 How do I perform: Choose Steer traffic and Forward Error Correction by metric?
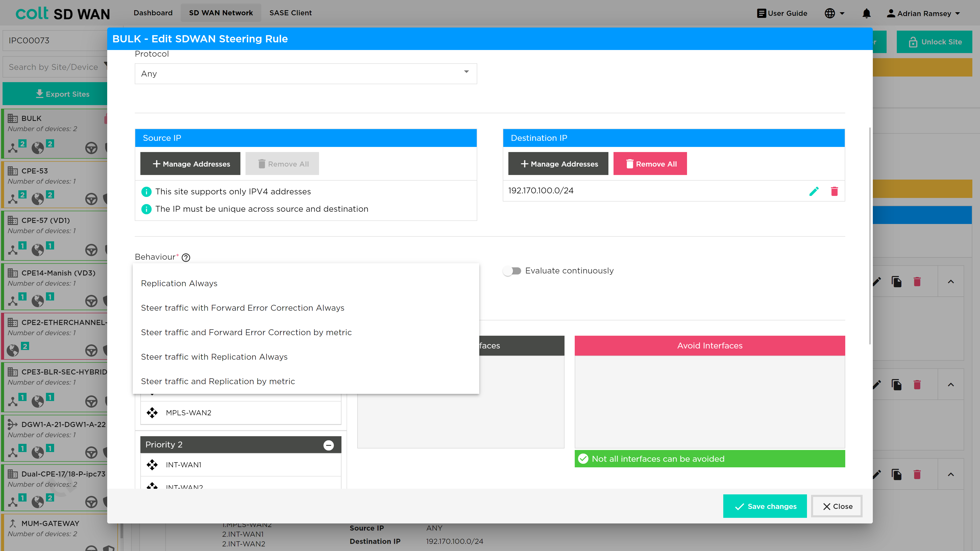coord(305,332)
